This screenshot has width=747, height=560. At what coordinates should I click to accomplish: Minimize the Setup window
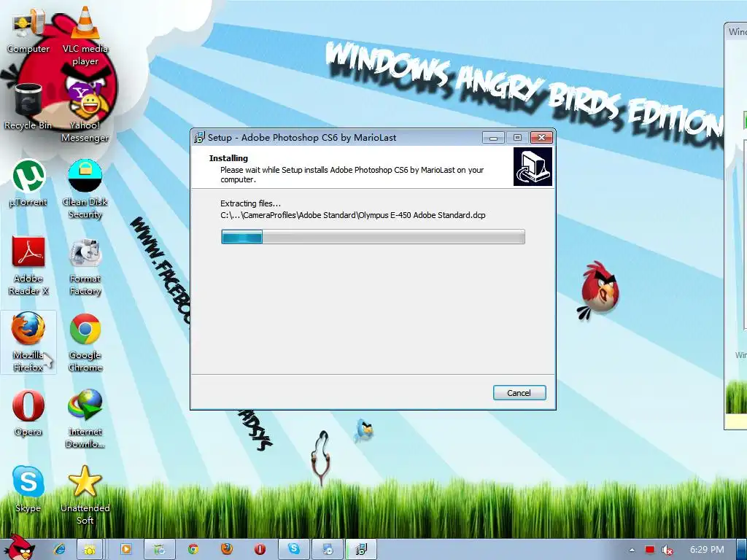tap(493, 138)
